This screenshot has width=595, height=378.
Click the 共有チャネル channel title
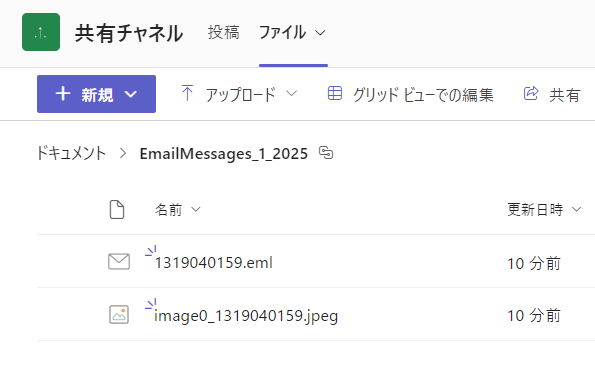tap(129, 33)
